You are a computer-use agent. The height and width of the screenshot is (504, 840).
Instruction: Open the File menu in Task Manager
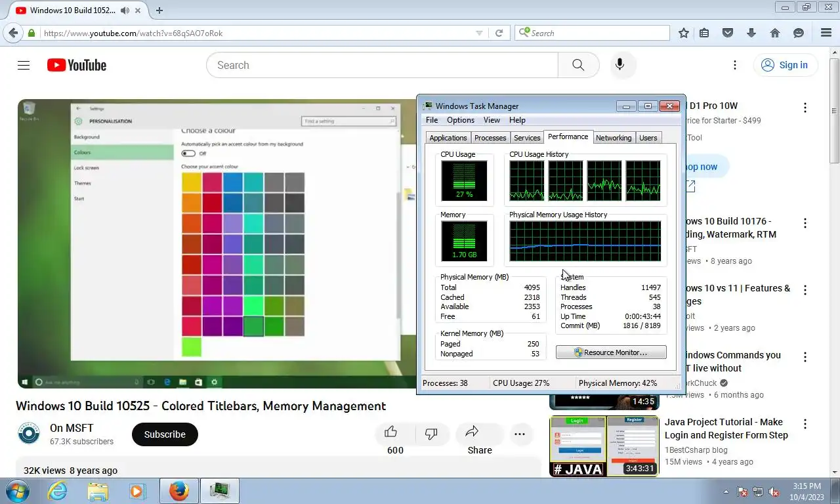pyautogui.click(x=432, y=120)
